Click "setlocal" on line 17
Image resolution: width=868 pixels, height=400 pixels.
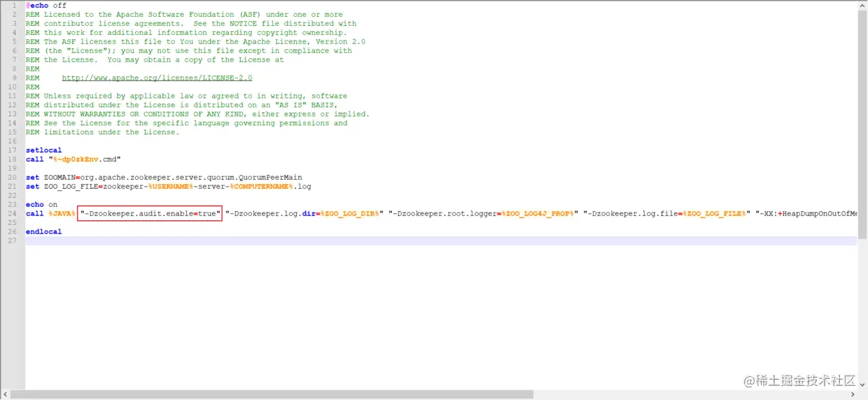pos(43,150)
